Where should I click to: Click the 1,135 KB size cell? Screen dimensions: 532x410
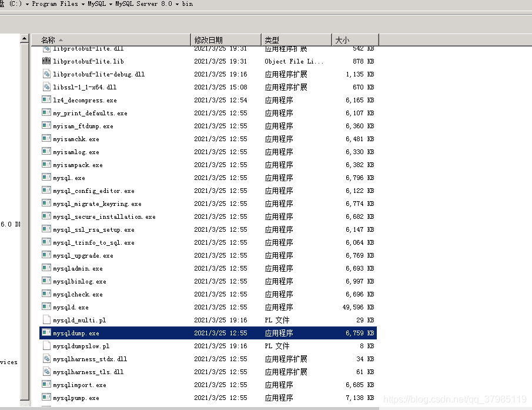click(360, 74)
